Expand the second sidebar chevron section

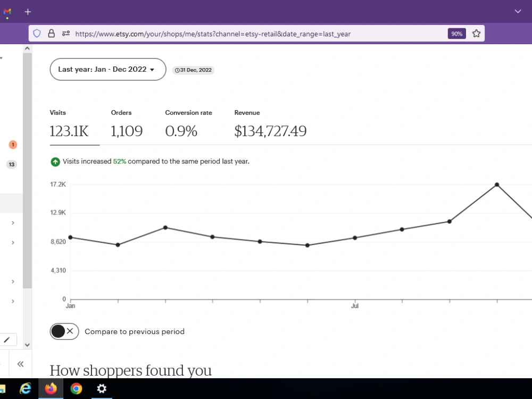(13, 243)
